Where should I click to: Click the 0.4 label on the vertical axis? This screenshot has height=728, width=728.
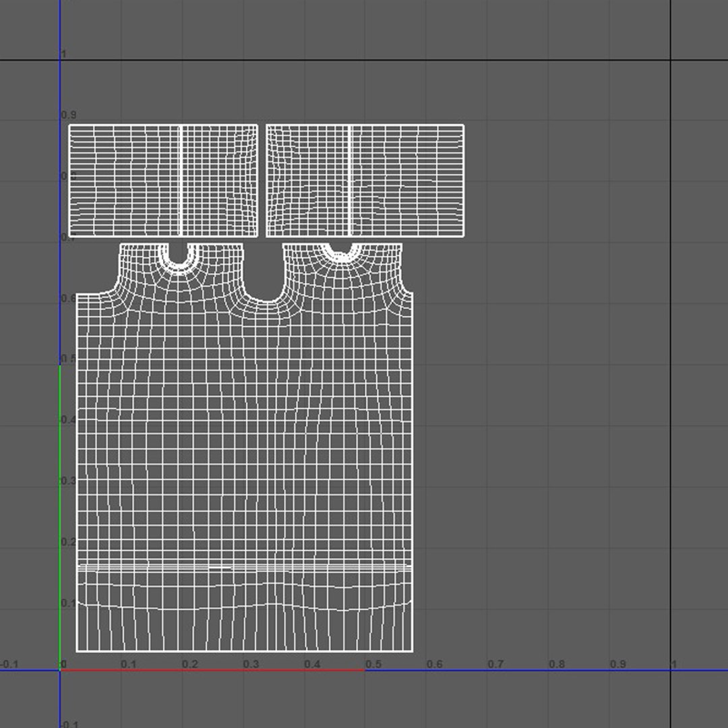[x=69, y=420]
